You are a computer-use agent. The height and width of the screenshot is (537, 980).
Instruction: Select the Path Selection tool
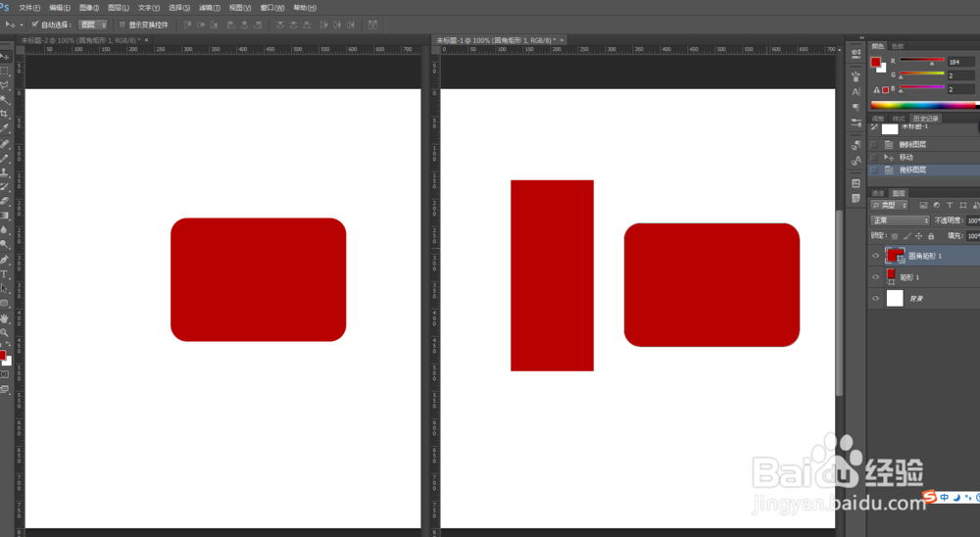(x=5, y=288)
